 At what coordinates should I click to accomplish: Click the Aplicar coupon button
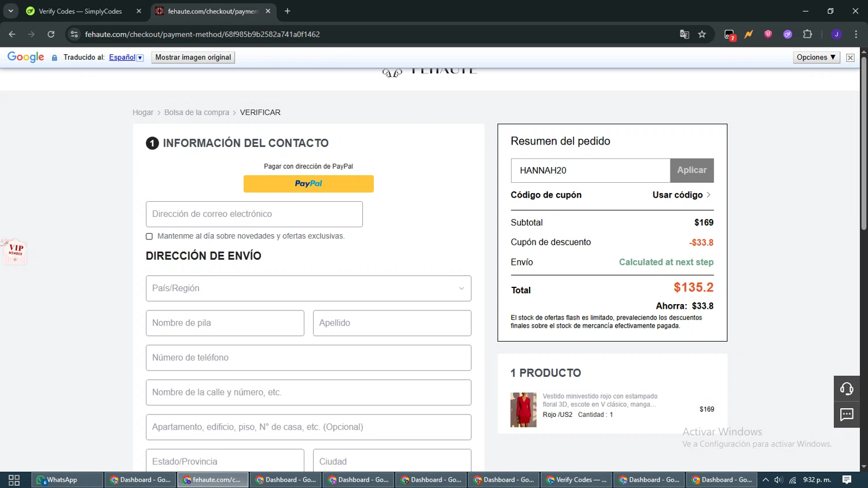[x=692, y=170]
